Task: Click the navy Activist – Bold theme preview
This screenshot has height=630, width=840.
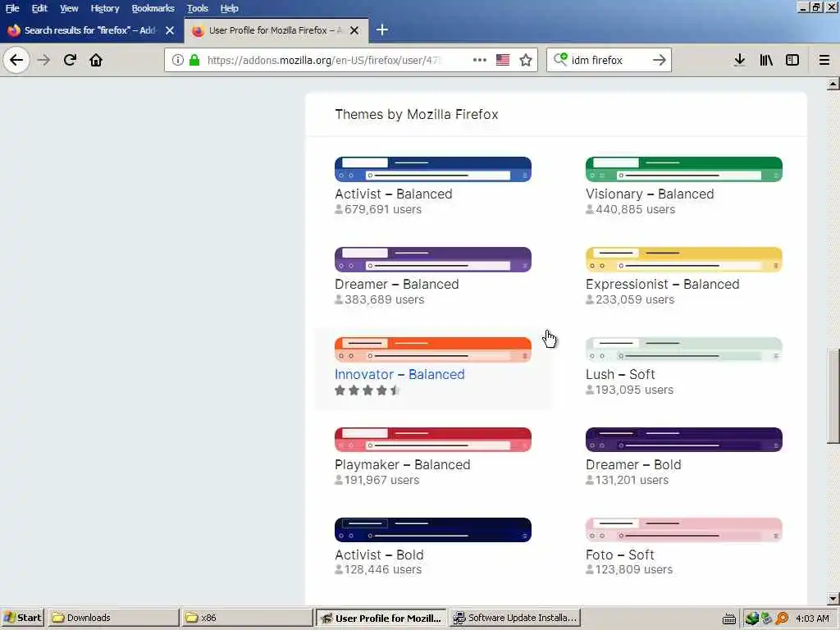Action: (x=433, y=530)
